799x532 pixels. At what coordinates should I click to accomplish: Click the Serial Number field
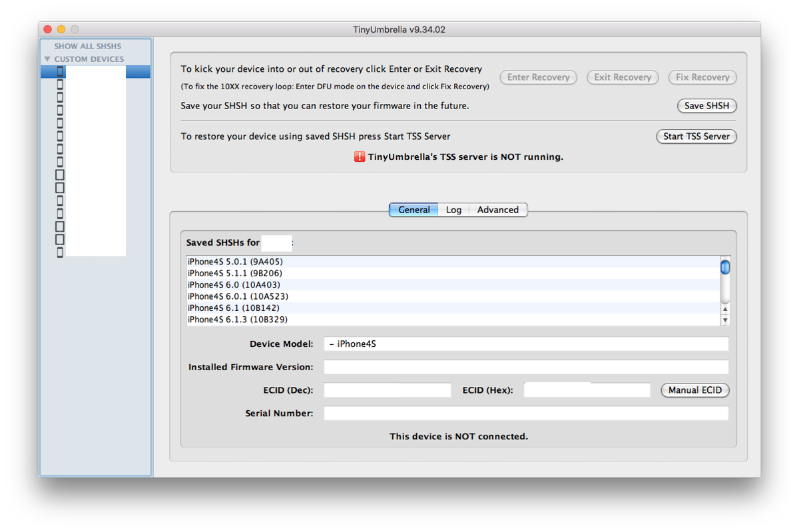526,413
